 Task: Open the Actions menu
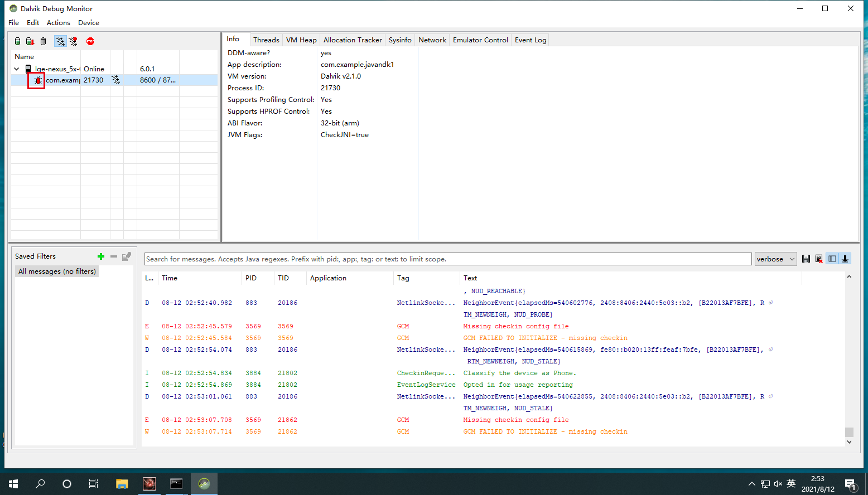coord(59,23)
